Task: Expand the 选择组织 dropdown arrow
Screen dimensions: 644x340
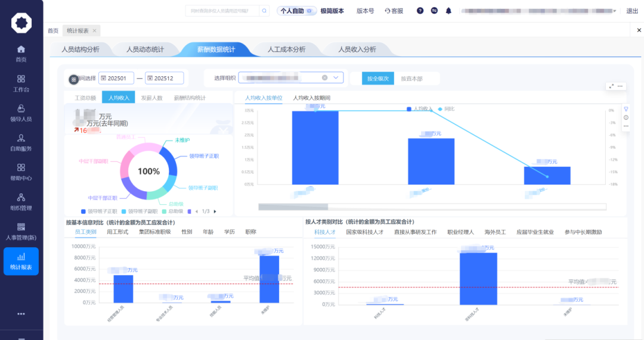Action: click(x=336, y=77)
